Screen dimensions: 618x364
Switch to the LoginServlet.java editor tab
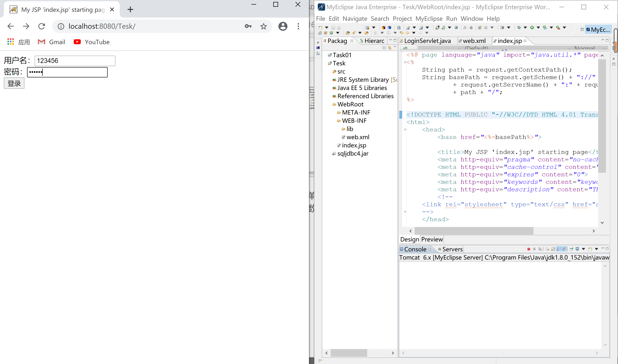click(x=427, y=41)
